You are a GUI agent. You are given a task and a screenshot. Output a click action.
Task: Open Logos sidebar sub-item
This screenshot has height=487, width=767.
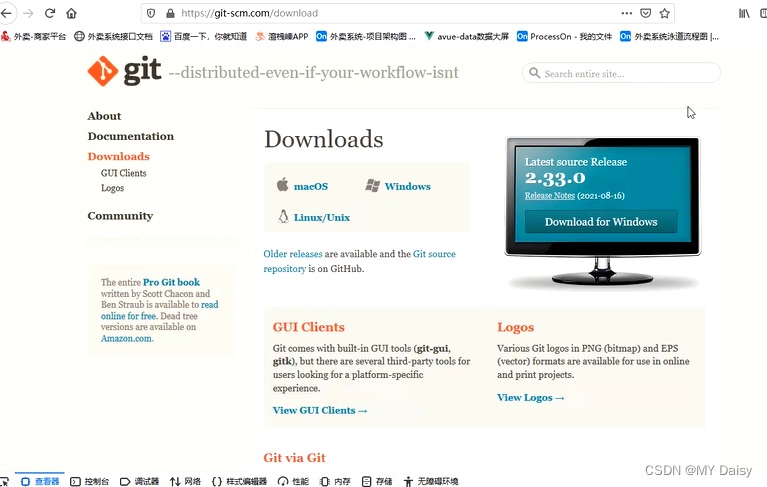tap(113, 188)
